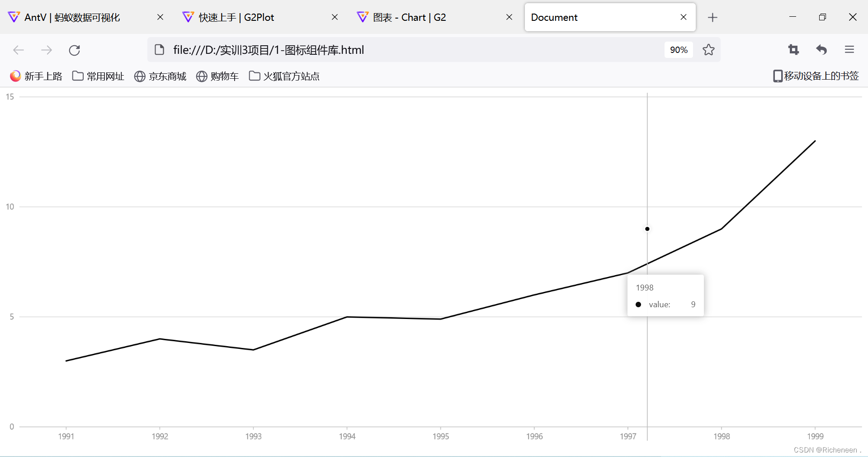The height and width of the screenshot is (457, 868).
Task: Click the data point marker on 1998
Action: pyautogui.click(x=647, y=229)
